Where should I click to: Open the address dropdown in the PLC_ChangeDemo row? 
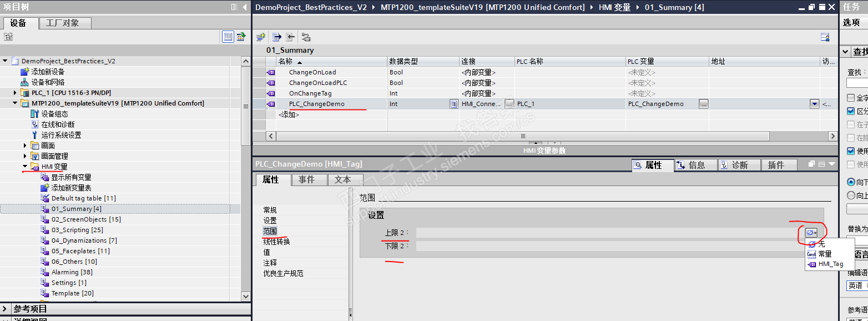click(x=814, y=104)
